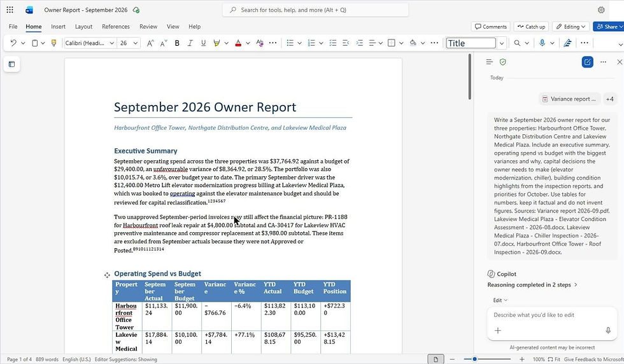
Task: Click the Clear Formatting icon
Action: 260,43
